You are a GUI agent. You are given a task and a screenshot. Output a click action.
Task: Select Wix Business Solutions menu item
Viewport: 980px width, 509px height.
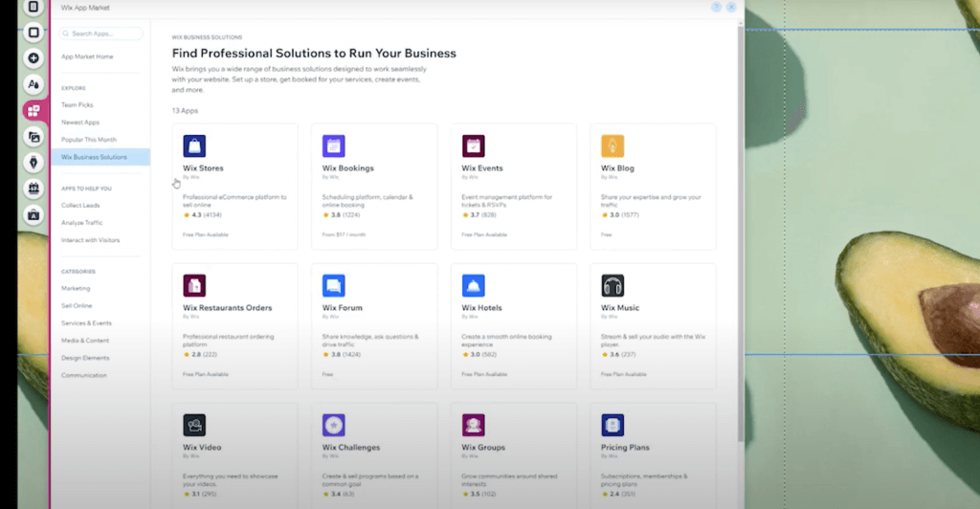(x=100, y=157)
